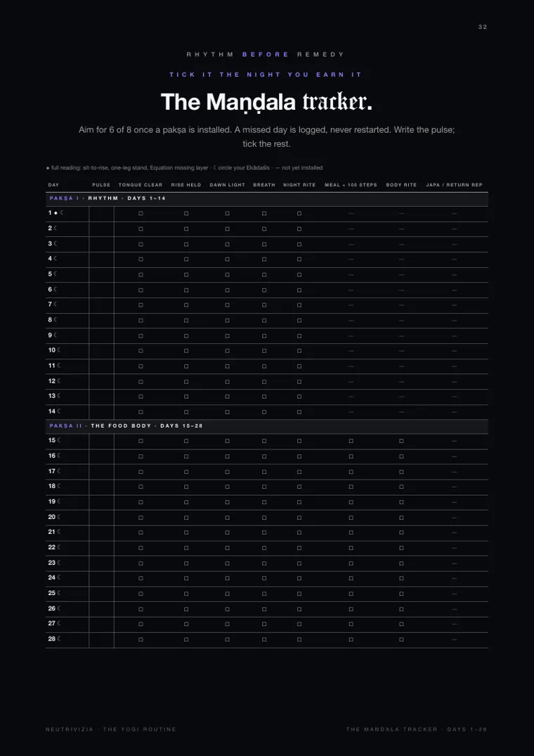Tick Rise Held checkbox for day 14

point(186,411)
